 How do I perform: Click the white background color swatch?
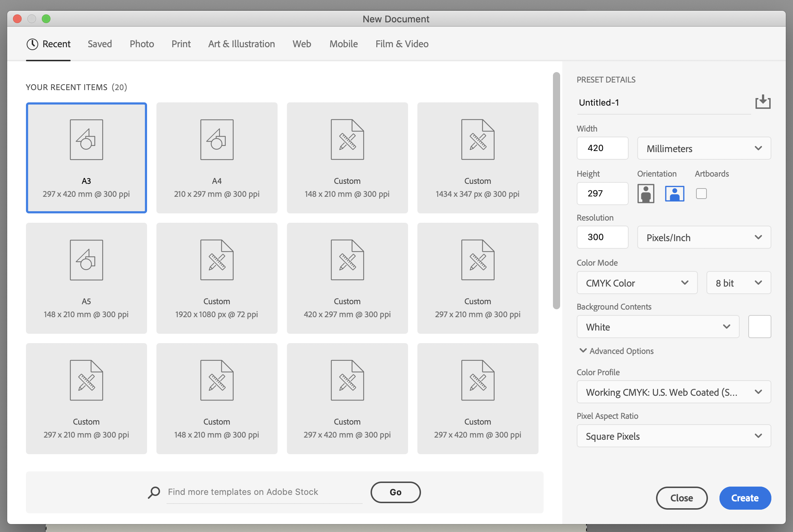pos(759,327)
